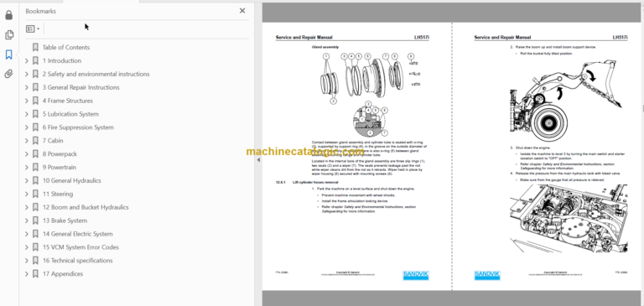The image size is (644, 306).
Task: Click the bookmark icon beside 10 General Hydraulics
Action: (x=35, y=181)
